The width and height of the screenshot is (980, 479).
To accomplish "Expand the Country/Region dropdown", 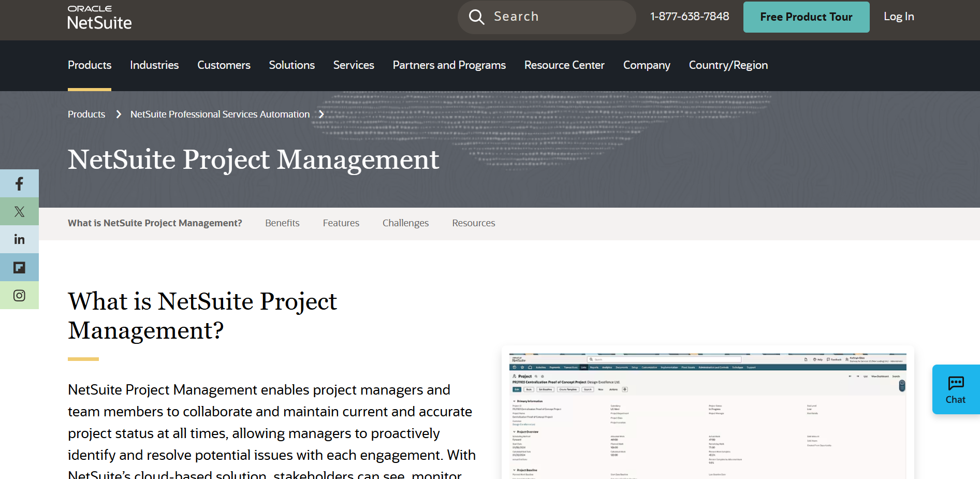I will pyautogui.click(x=728, y=66).
